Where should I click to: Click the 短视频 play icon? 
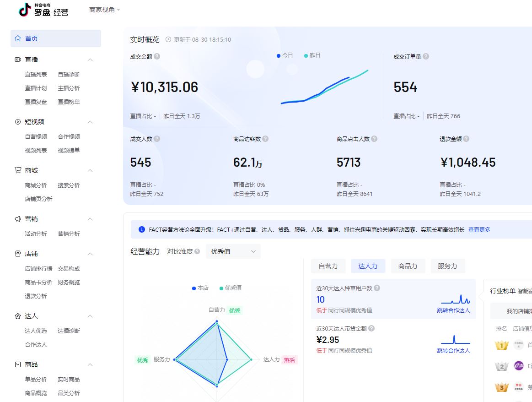(x=18, y=121)
